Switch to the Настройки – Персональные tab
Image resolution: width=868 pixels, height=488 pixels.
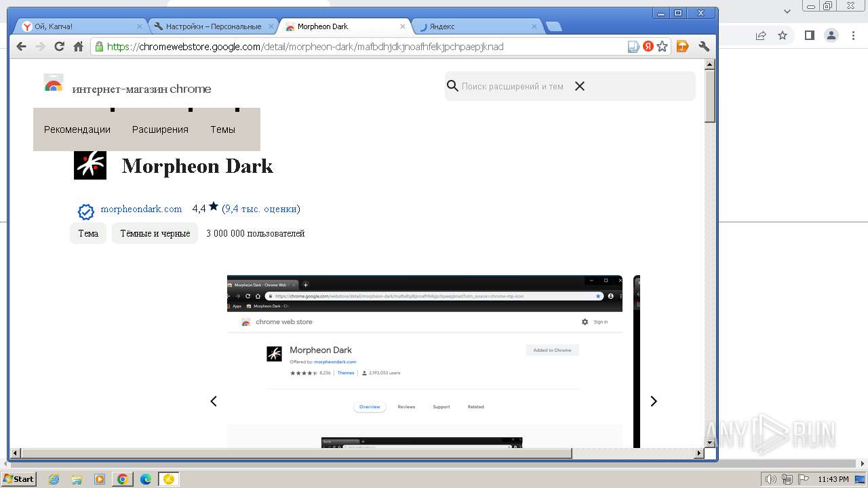coord(214,26)
